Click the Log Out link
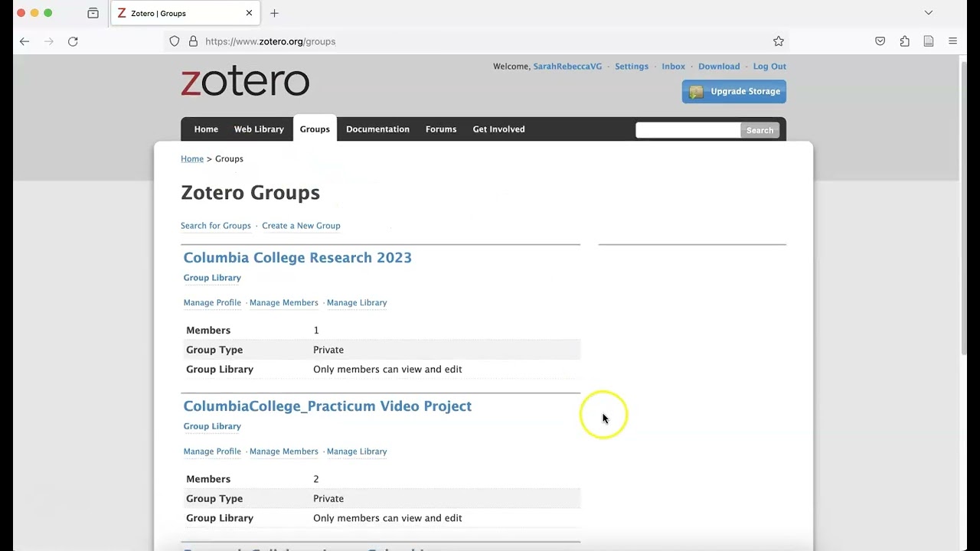980x551 pixels. (769, 67)
